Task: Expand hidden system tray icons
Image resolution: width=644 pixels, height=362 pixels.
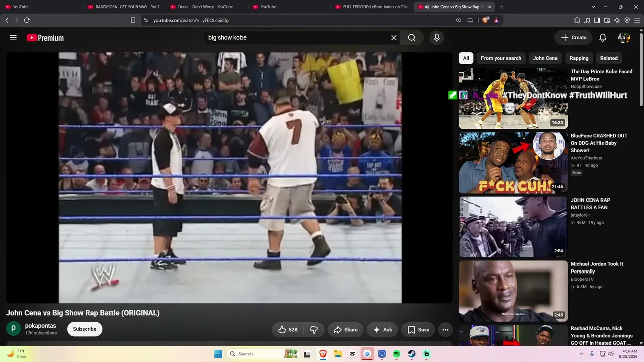Action: point(581,354)
